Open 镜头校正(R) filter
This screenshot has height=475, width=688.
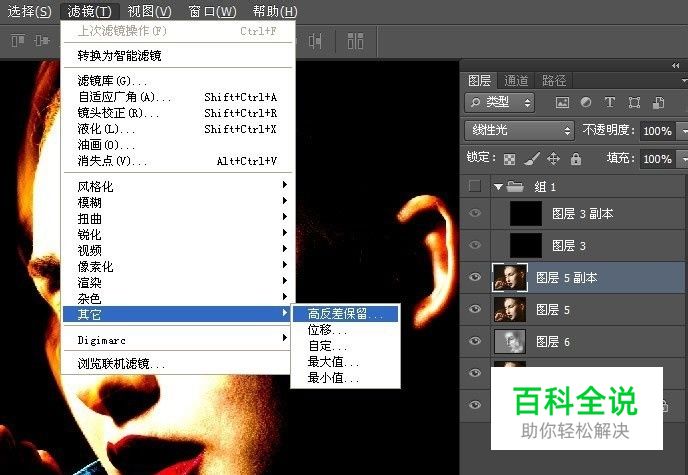(177, 113)
